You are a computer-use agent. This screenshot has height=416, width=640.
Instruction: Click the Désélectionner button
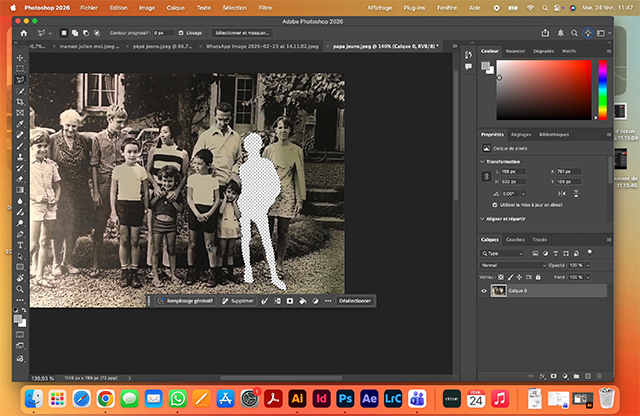pyautogui.click(x=355, y=301)
